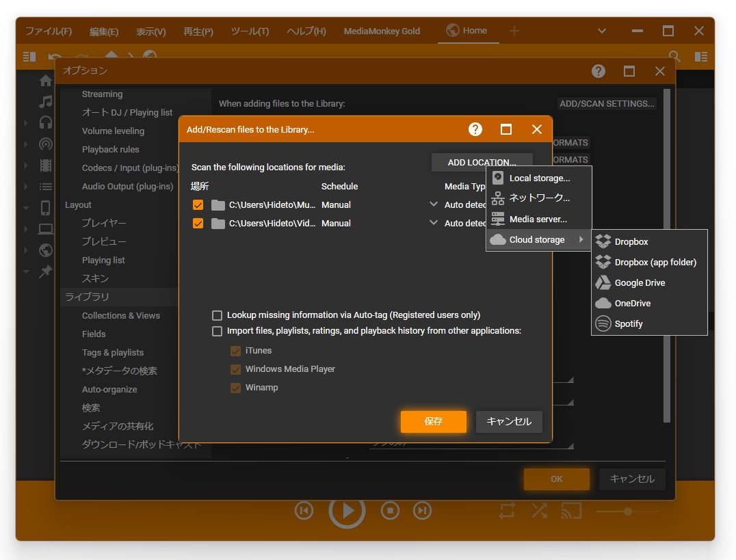Expand the headphones node arrow in the sidebar

pos(25,123)
